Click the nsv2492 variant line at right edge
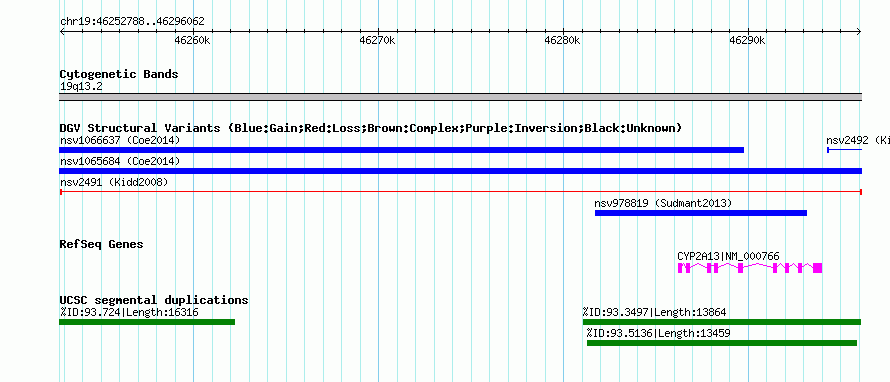Viewport: 890px width, 382px height. 845,150
